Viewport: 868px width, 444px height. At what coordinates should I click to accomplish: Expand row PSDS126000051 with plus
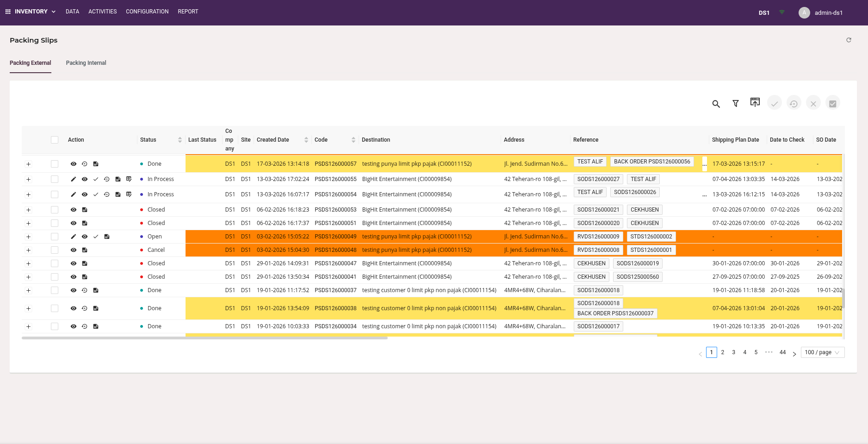click(x=28, y=224)
